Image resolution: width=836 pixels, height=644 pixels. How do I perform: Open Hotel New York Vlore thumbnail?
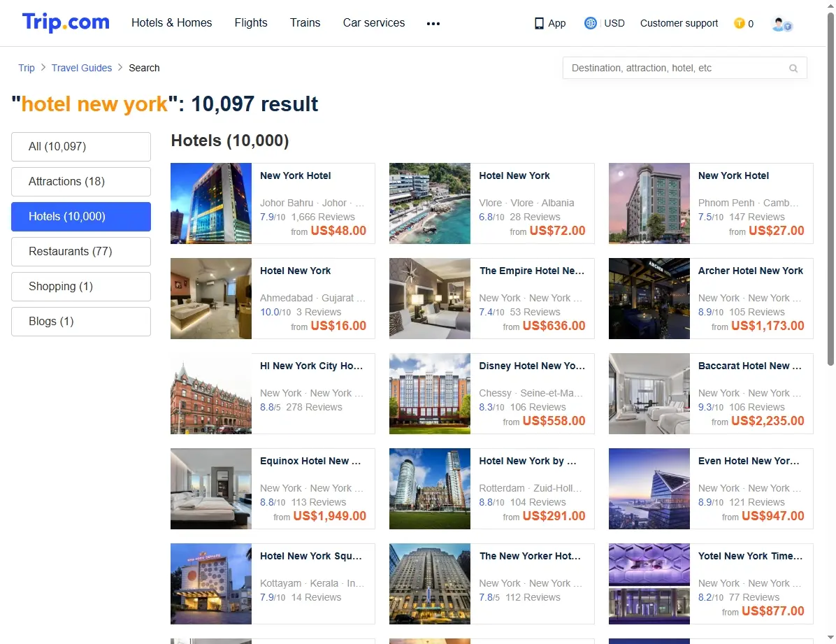[x=430, y=203]
